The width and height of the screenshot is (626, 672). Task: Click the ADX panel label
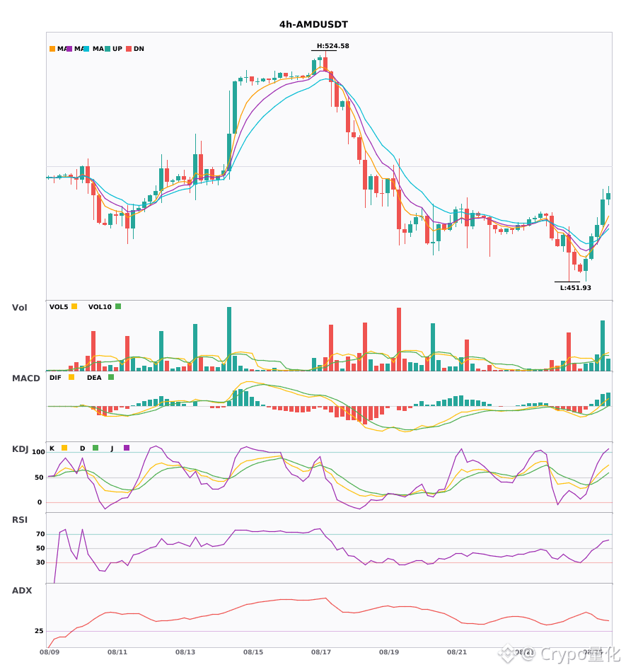(22, 591)
